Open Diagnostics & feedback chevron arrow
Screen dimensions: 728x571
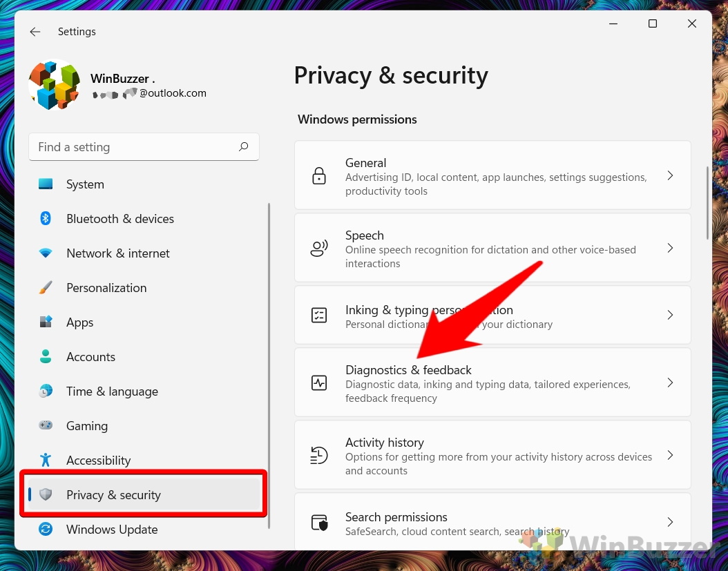pyautogui.click(x=670, y=383)
